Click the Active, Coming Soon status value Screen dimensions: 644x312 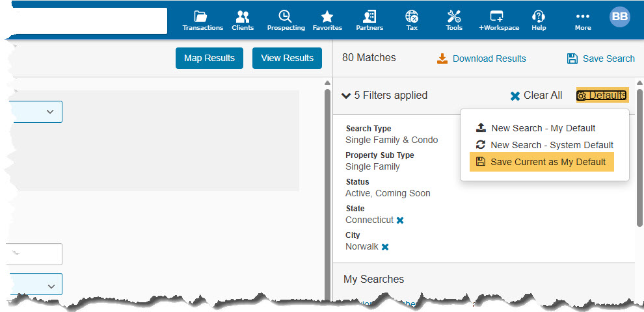388,193
